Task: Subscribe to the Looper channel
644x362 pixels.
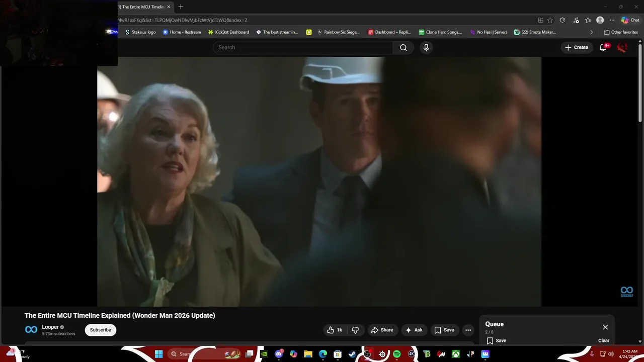Action: (100, 330)
